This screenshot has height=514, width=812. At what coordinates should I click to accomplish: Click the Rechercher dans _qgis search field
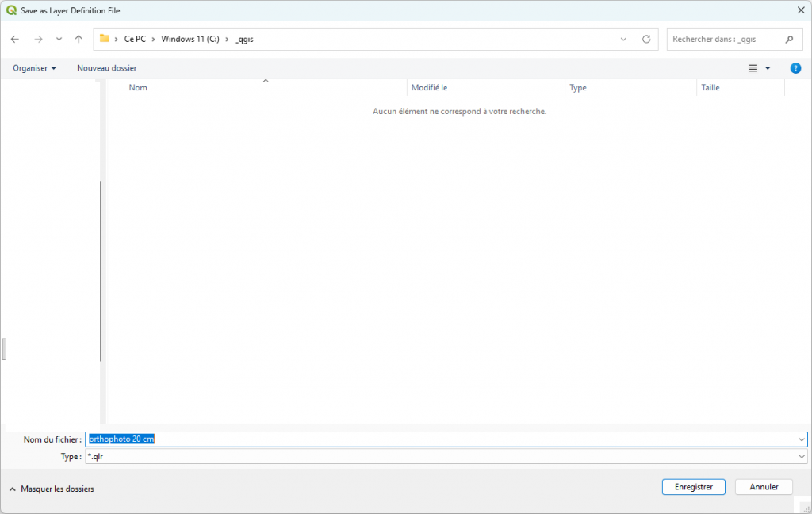pos(723,39)
